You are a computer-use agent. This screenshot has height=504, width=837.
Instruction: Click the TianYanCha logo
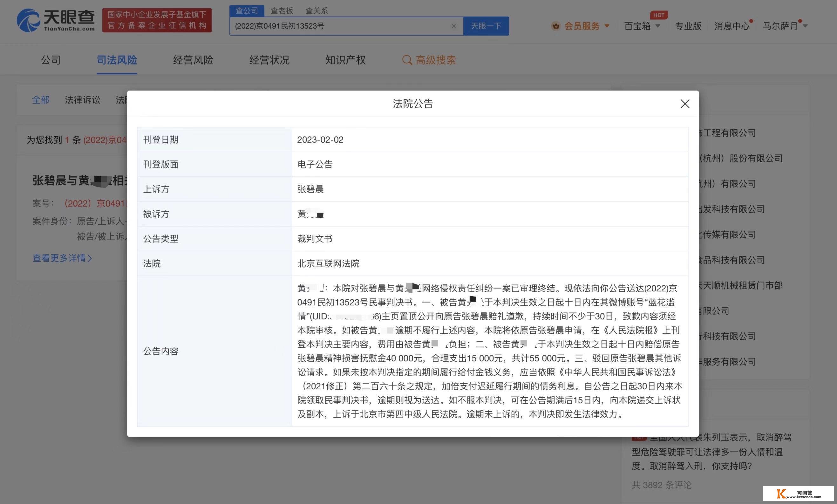pyautogui.click(x=56, y=20)
